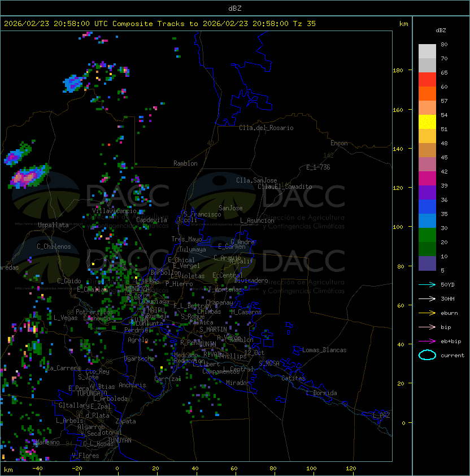
Task: Click the 'Mirador' map label
Action: 238,383
